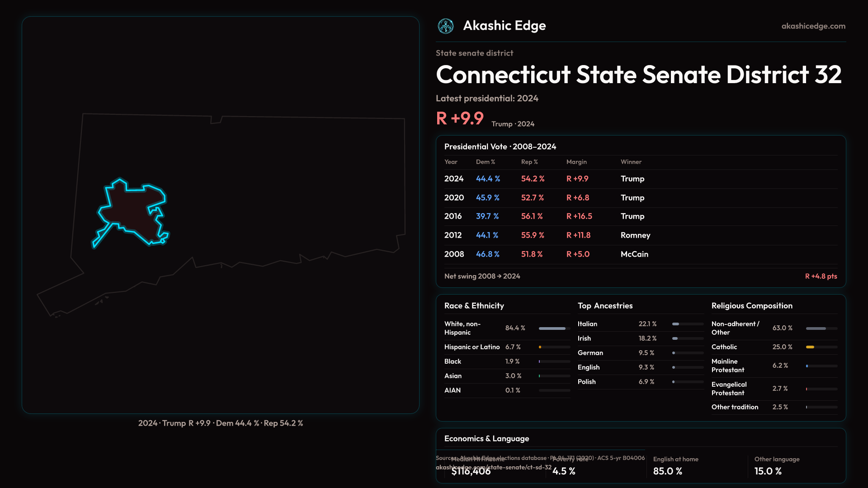Click the Hispanic or Latino orange bar
The image size is (868, 488).
point(540,347)
